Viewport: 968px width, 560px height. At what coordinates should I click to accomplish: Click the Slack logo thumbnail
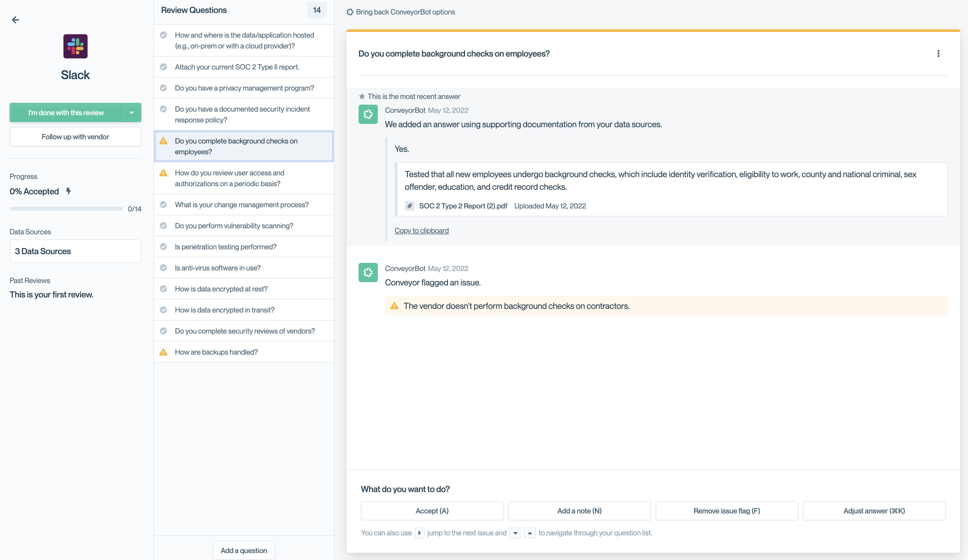[75, 46]
